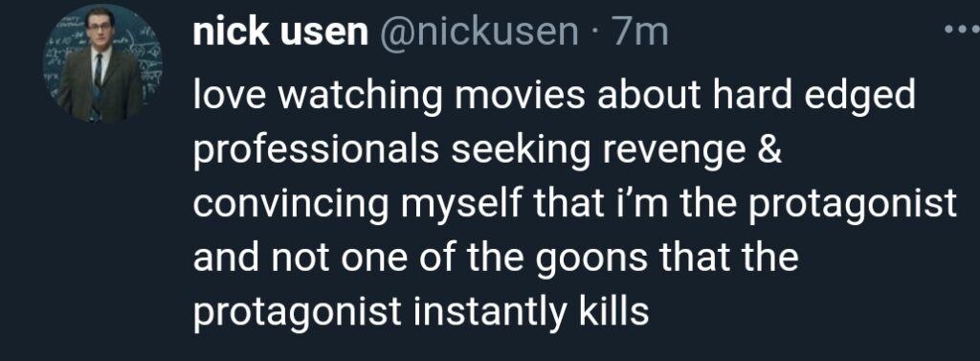This screenshot has height=361, width=980.
Task: Open the three-dot more options menu
Action: click(963, 30)
